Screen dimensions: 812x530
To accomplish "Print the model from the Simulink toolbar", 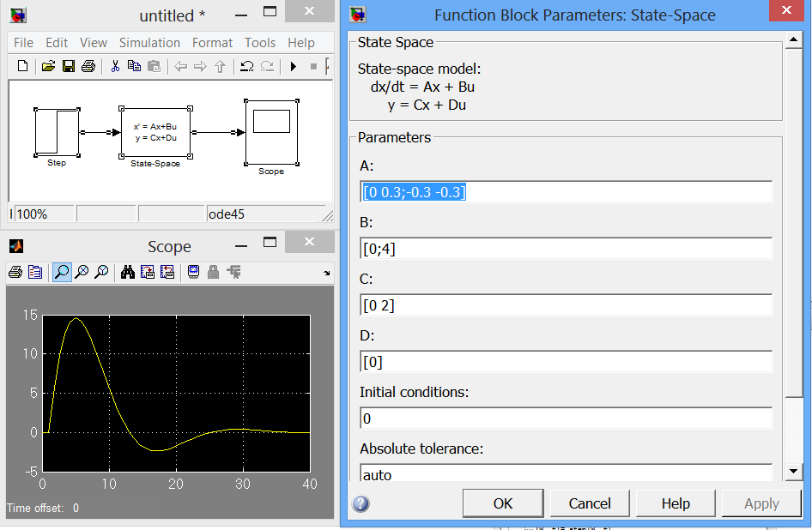I will [x=88, y=66].
